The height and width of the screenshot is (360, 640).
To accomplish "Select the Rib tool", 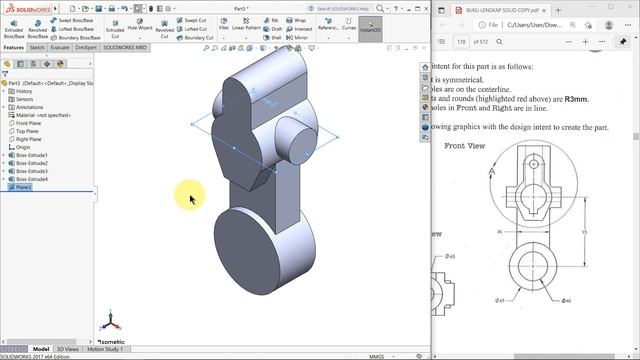I will (x=271, y=20).
